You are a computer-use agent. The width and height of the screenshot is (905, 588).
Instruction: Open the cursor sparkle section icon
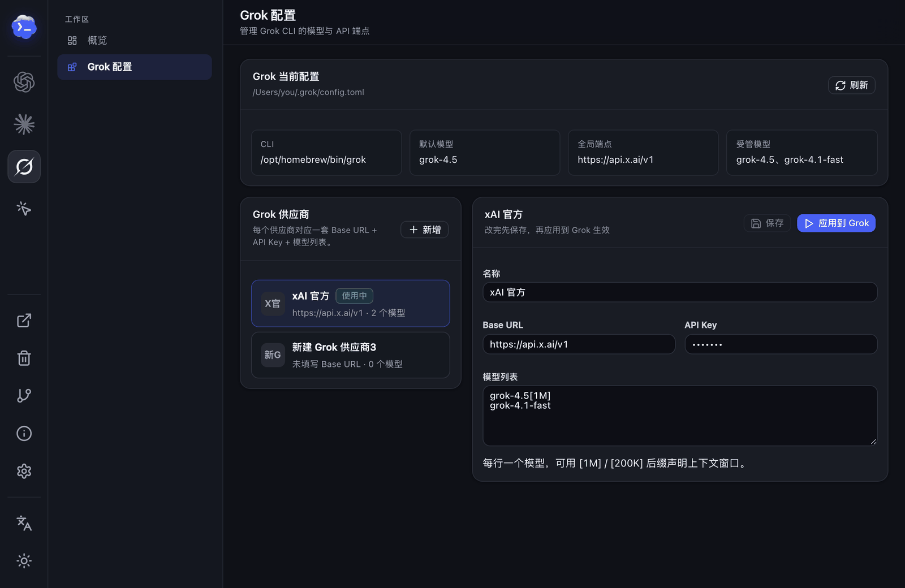[24, 209]
